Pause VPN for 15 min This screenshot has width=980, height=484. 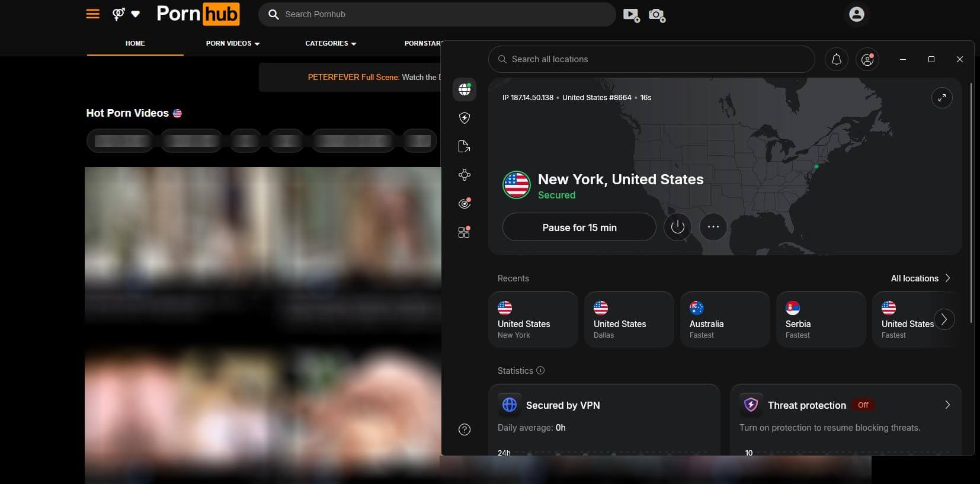(579, 227)
